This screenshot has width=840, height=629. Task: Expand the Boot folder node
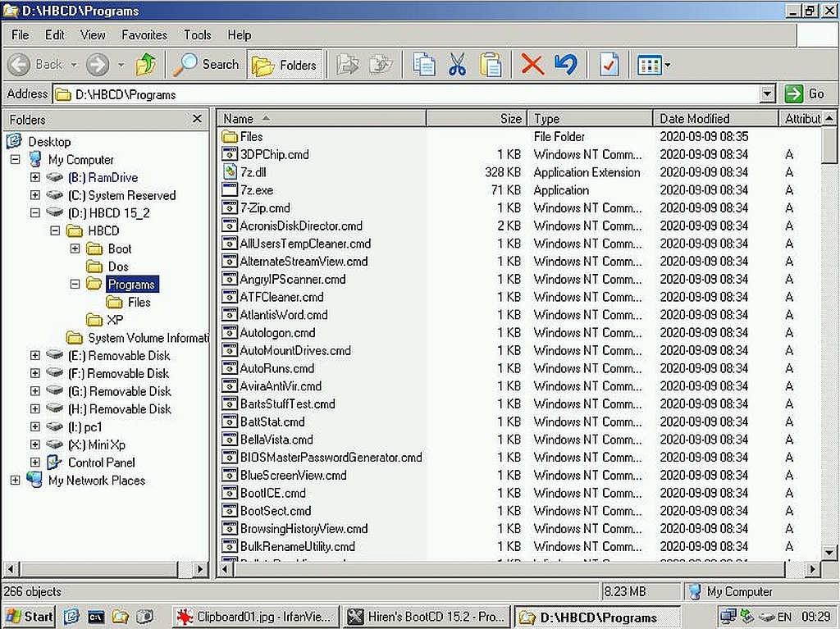coord(75,248)
